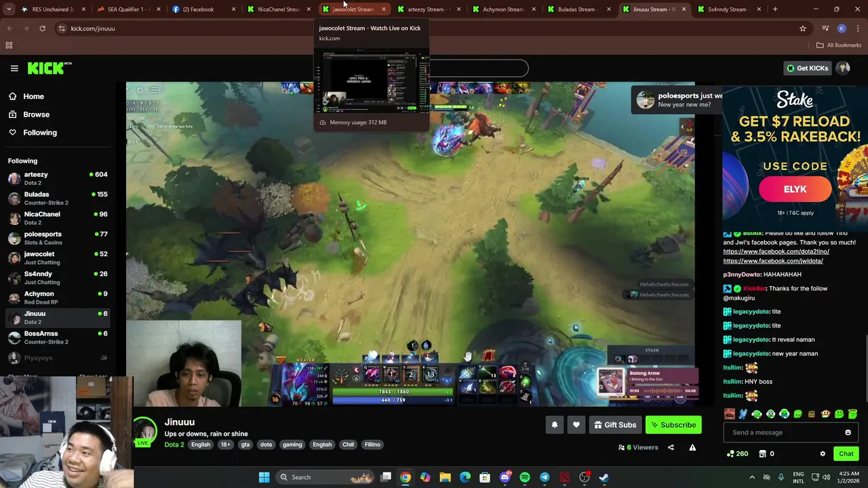Open Spotify from the taskbar
The image size is (868, 488).
525,477
